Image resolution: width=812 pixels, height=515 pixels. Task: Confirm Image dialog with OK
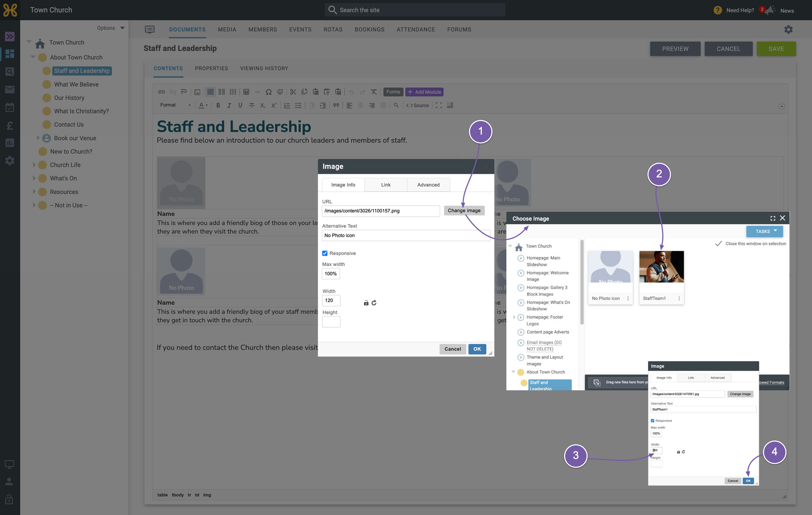(x=477, y=349)
